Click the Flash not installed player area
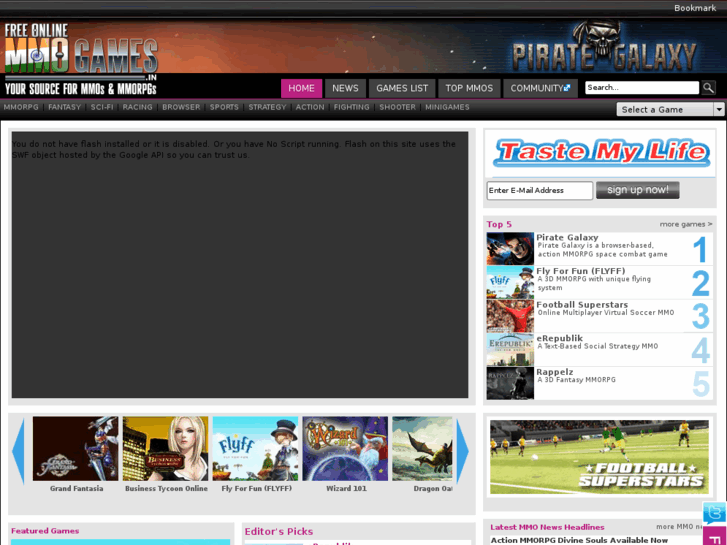The width and height of the screenshot is (727, 545). tap(240, 265)
